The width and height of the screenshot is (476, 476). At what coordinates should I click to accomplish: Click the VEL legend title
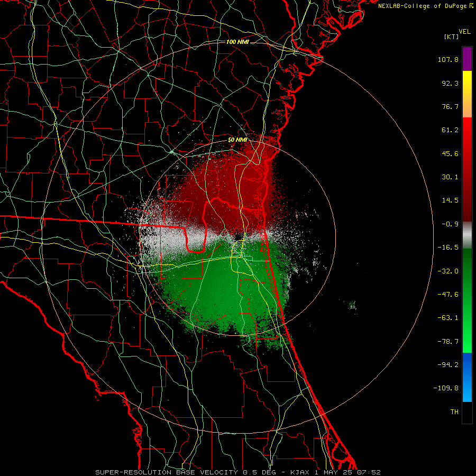[465, 32]
